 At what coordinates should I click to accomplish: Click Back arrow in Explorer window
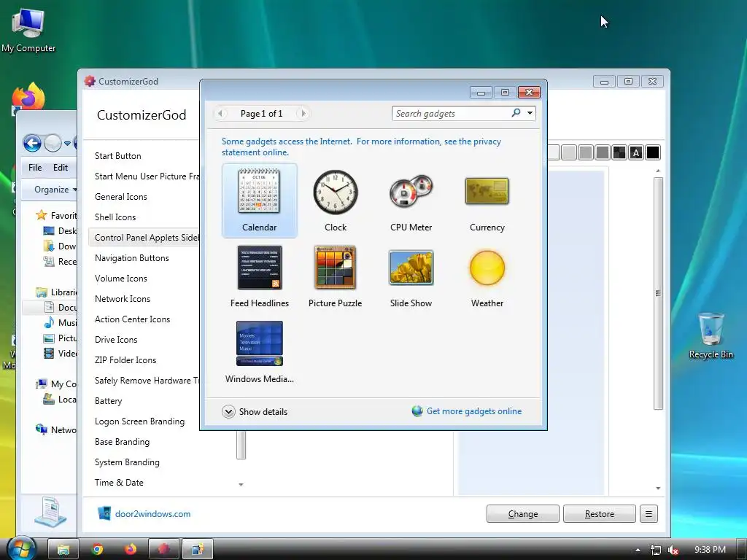pos(32,143)
